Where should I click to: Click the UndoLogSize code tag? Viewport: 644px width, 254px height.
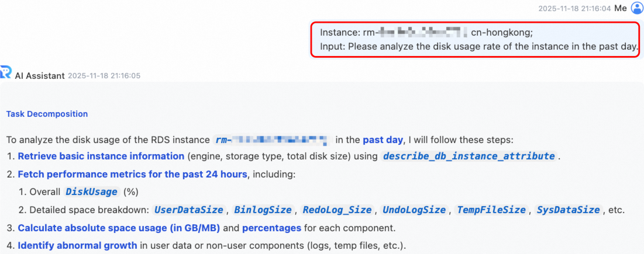coord(416,210)
